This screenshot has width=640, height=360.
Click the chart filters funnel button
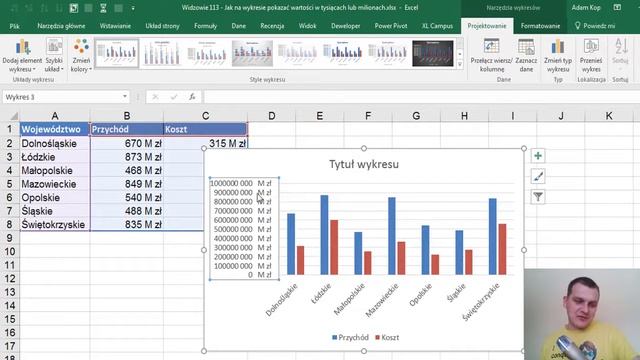click(x=538, y=197)
